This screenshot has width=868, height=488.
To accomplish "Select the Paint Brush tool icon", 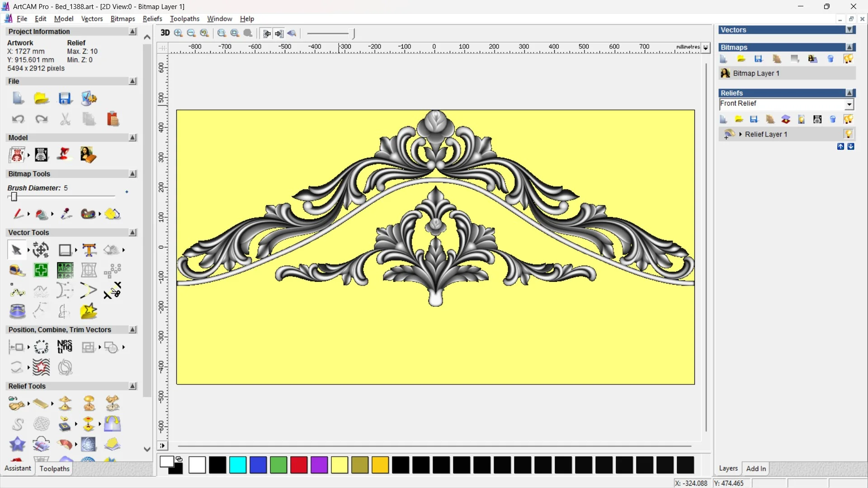I will pyautogui.click(x=18, y=214).
